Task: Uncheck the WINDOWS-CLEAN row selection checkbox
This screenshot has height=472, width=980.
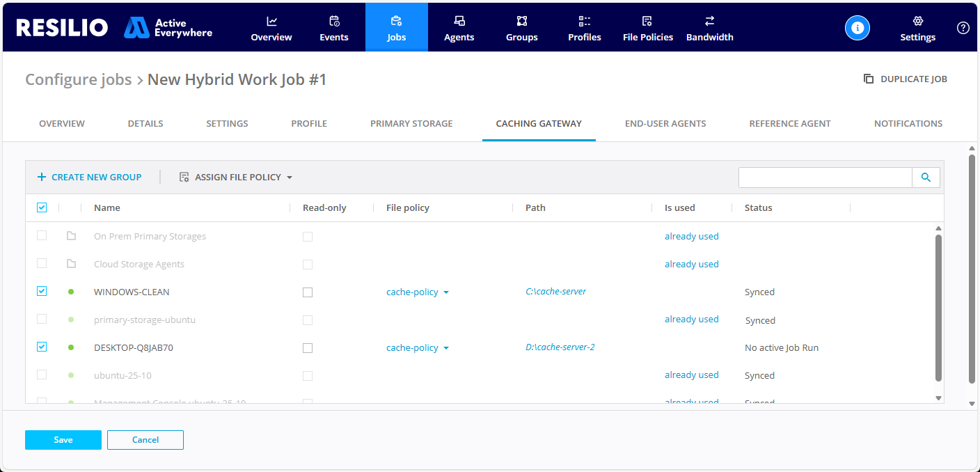Action: click(x=42, y=292)
